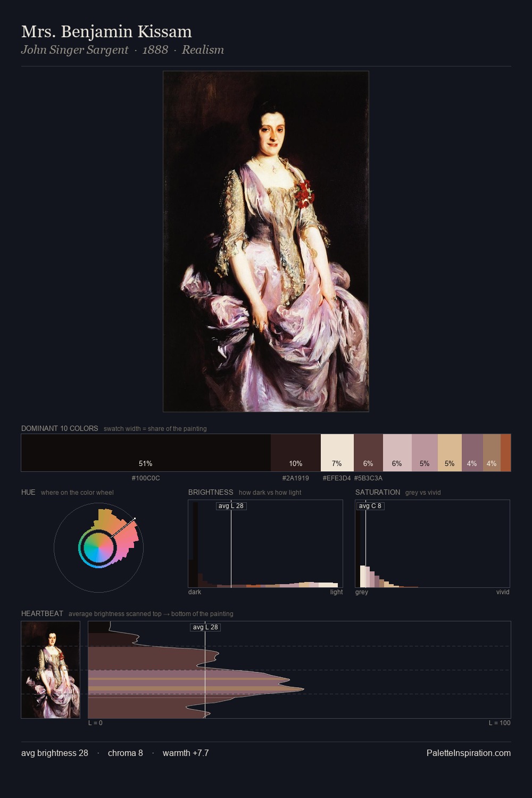Select the first 6% brown swatch

368,453
